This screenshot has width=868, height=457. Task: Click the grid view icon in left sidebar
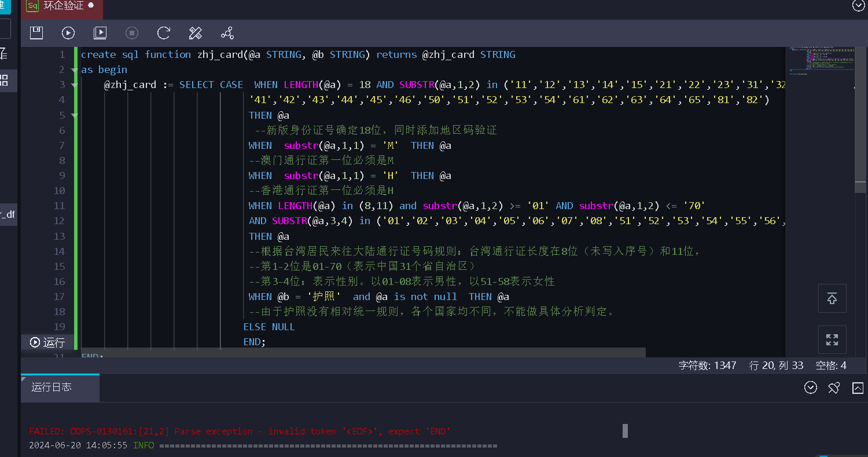point(5,81)
